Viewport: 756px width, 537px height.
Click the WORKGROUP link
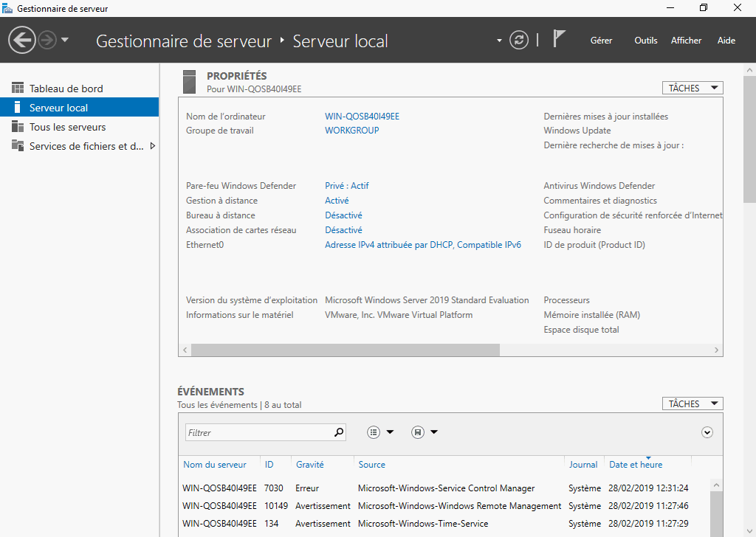tap(351, 131)
